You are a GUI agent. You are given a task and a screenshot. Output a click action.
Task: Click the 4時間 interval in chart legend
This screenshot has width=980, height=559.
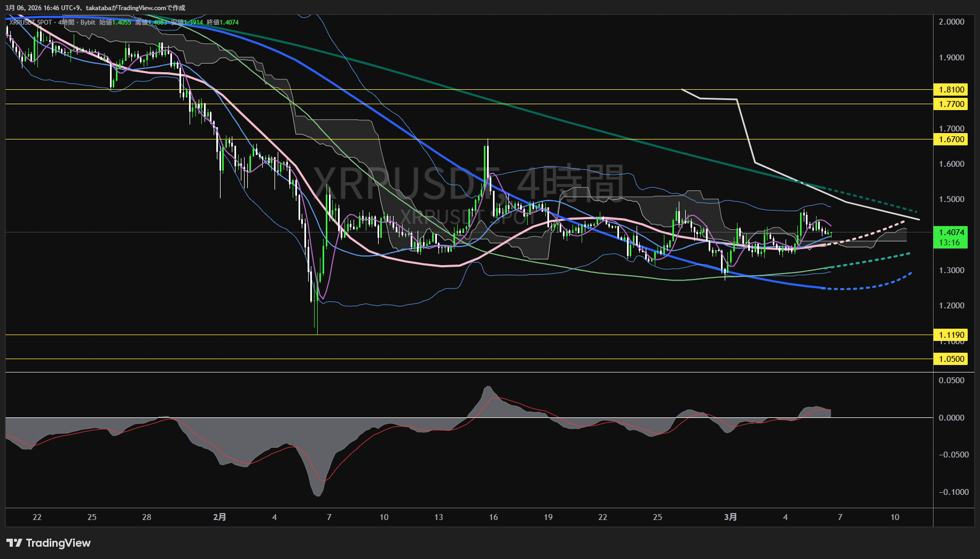[x=66, y=22]
